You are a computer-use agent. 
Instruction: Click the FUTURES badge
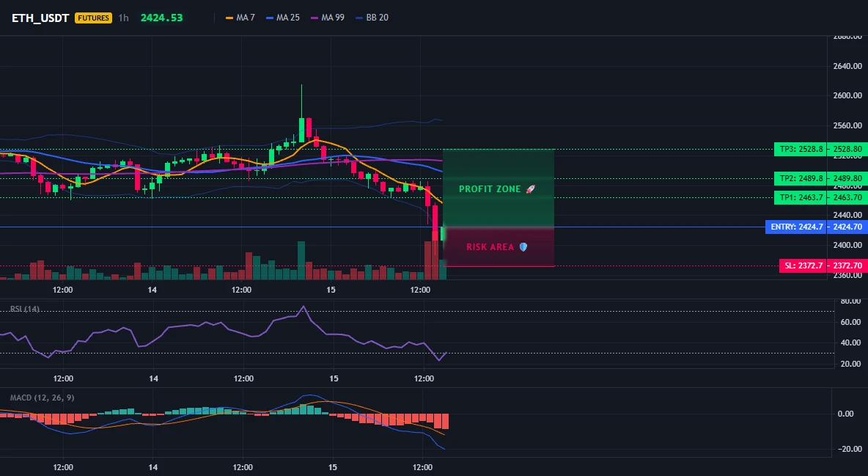pos(93,18)
